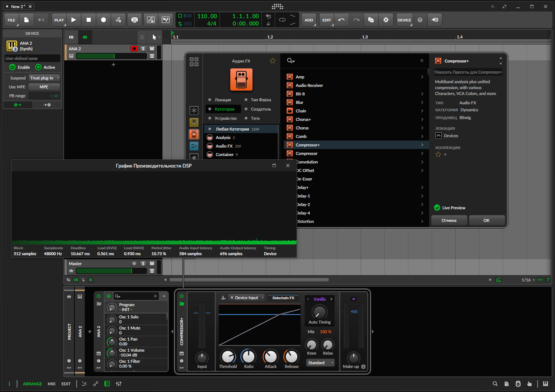Click the Help question mark icon
This screenshot has width=555, height=392.
click(420, 20)
